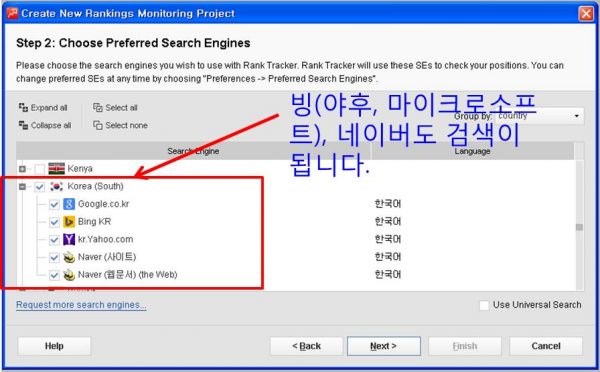Click the Select none icon

pos(98,125)
